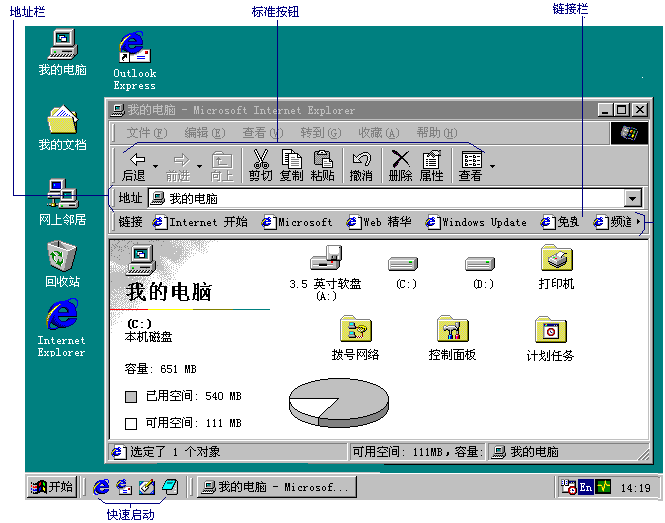This screenshot has width=665, height=523.
Task: Select the 打印机 folder icon
Action: pos(557,257)
